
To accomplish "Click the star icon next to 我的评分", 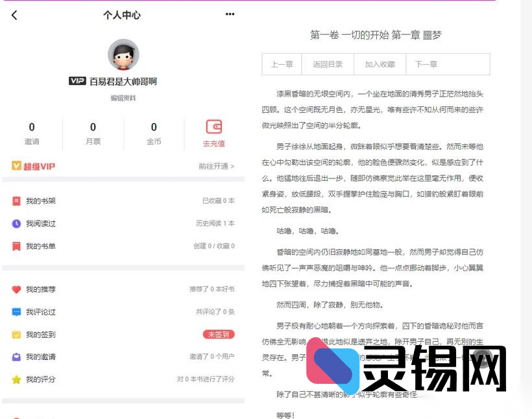I will click(17, 379).
